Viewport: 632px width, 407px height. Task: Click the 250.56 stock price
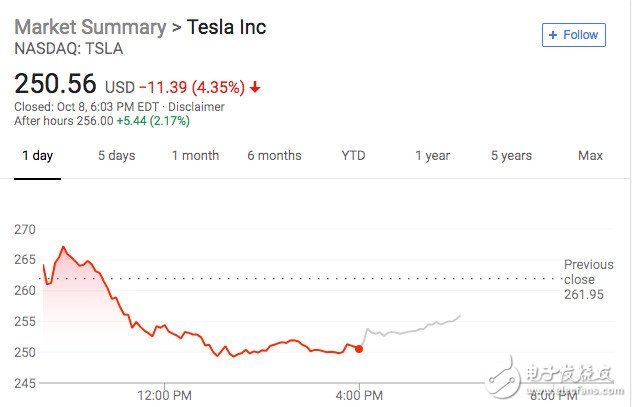[53, 85]
